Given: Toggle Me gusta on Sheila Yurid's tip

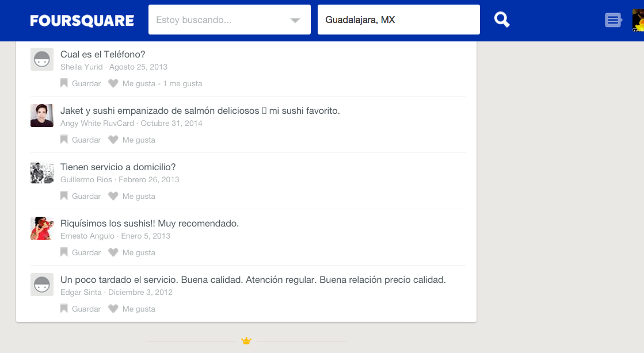Looking at the screenshot, I should click(x=139, y=83).
